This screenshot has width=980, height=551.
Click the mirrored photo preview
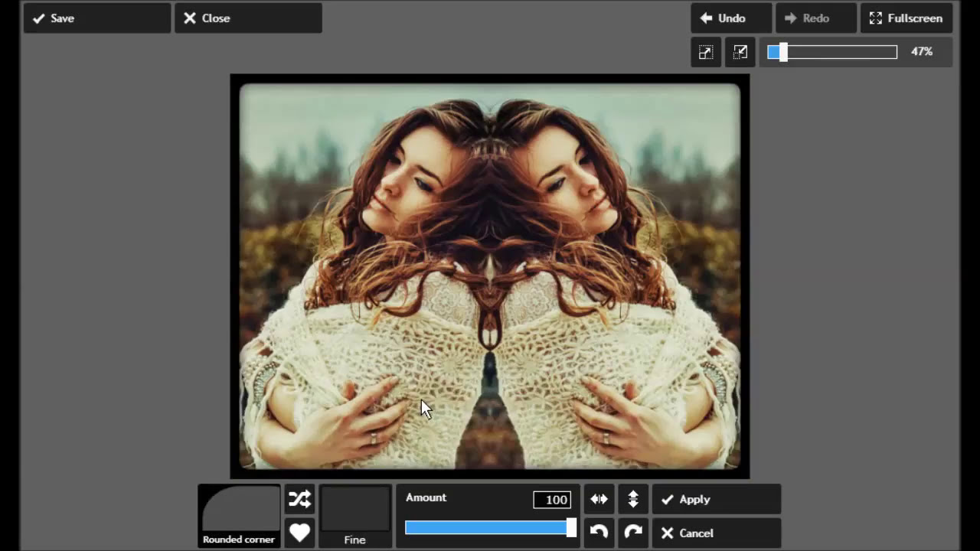point(490,276)
